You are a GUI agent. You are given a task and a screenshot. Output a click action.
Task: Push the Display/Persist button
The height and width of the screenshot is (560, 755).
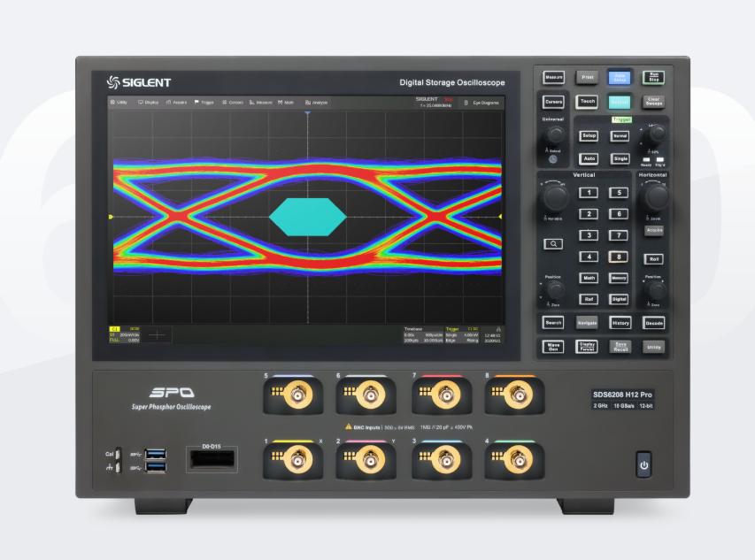click(587, 347)
